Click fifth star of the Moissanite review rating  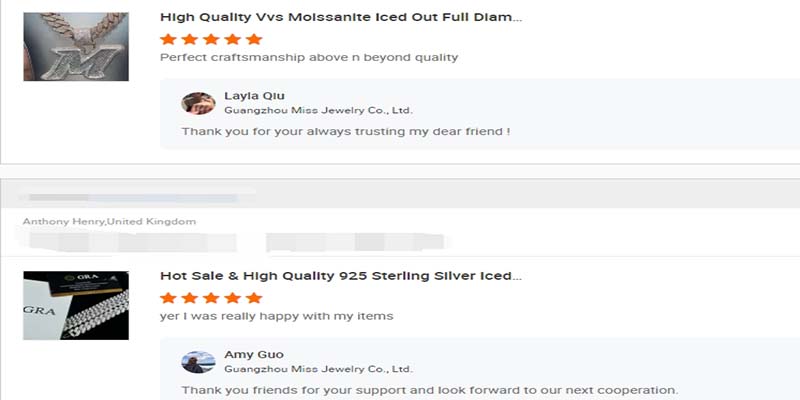tap(254, 39)
